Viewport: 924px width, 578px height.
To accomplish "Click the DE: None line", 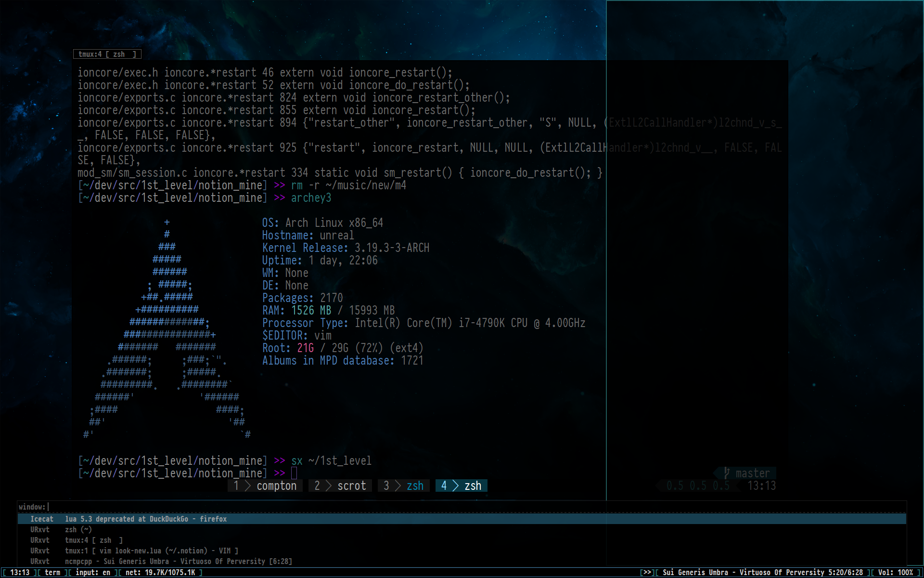I will pyautogui.click(x=285, y=285).
